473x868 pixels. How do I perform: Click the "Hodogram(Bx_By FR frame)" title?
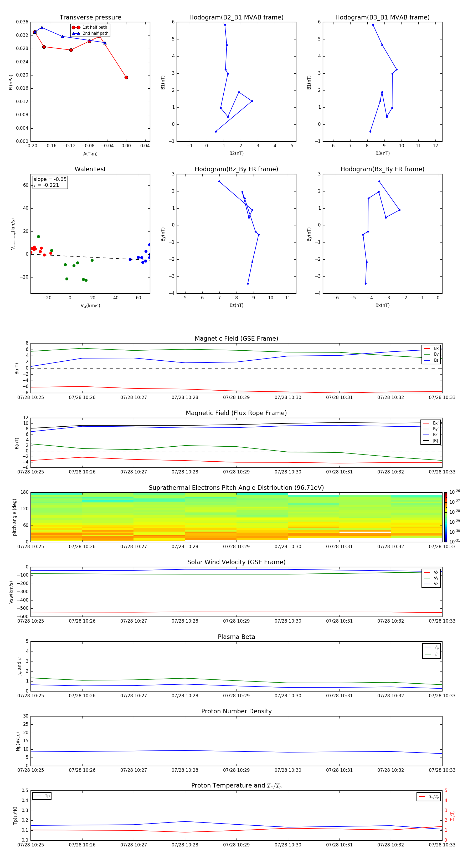(382, 169)
